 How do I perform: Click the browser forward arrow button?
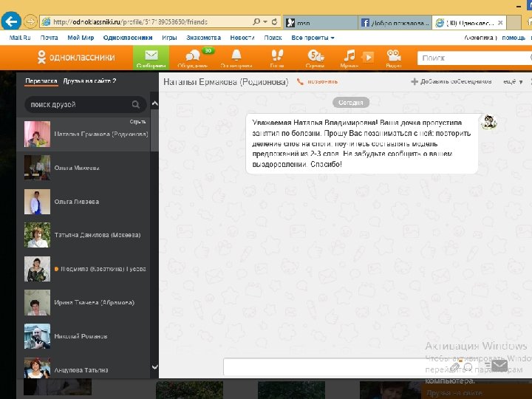[30, 21]
